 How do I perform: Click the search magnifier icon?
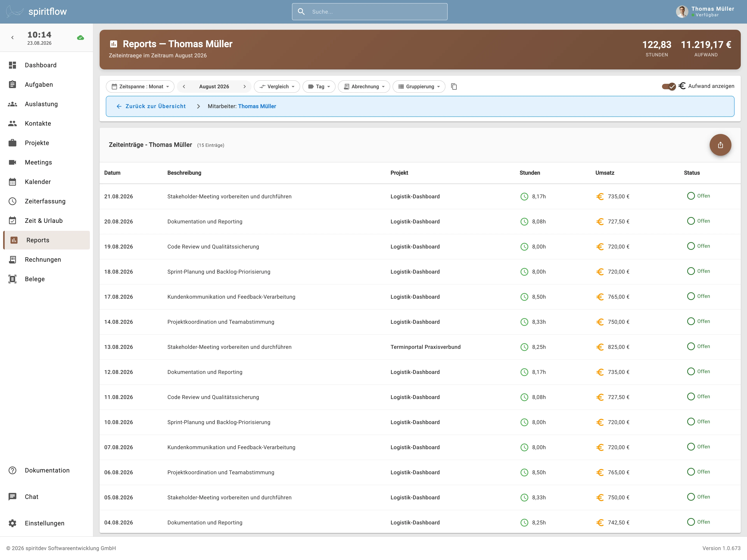(301, 11)
